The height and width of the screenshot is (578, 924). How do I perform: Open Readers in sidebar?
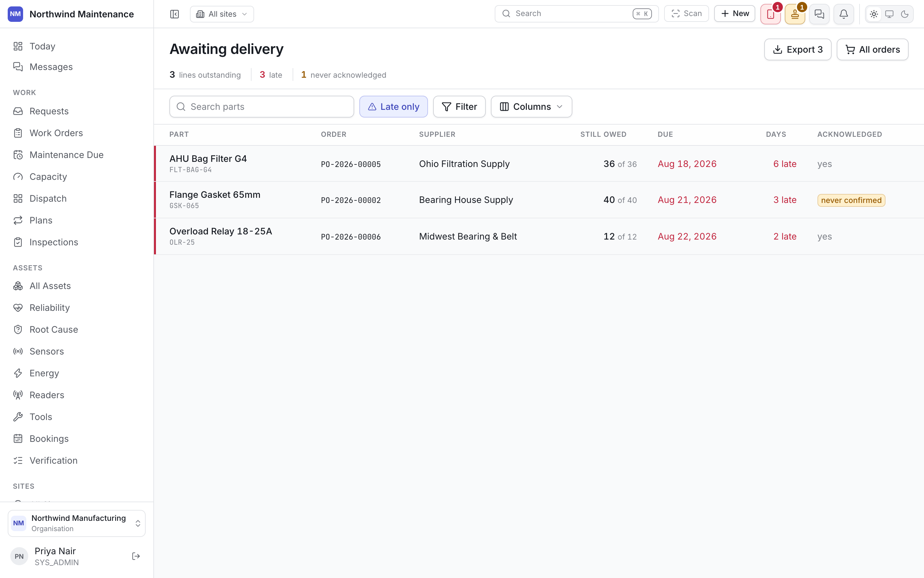[77, 395]
